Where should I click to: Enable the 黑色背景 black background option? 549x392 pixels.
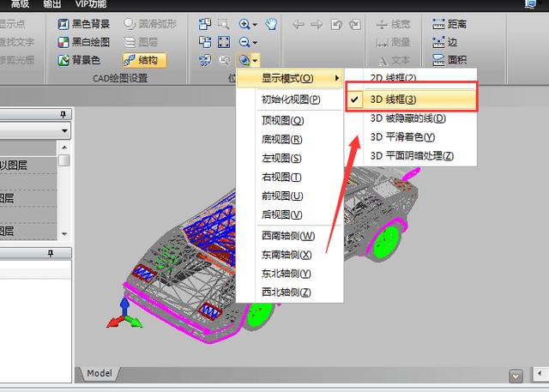tap(84, 24)
